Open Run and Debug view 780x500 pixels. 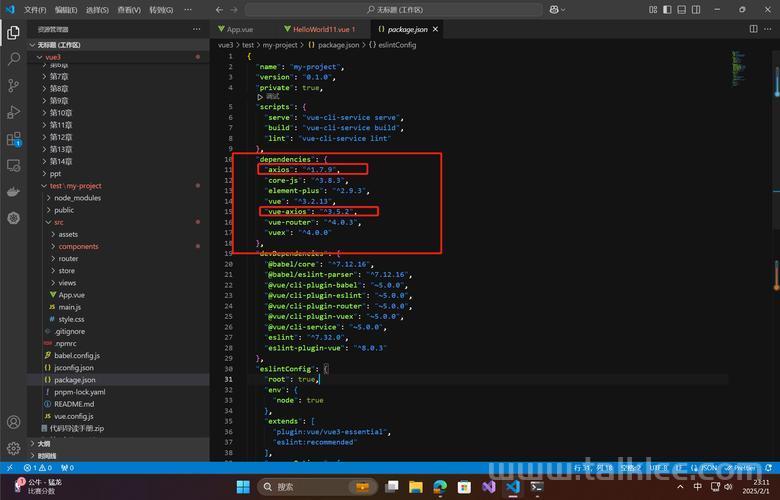tap(13, 112)
